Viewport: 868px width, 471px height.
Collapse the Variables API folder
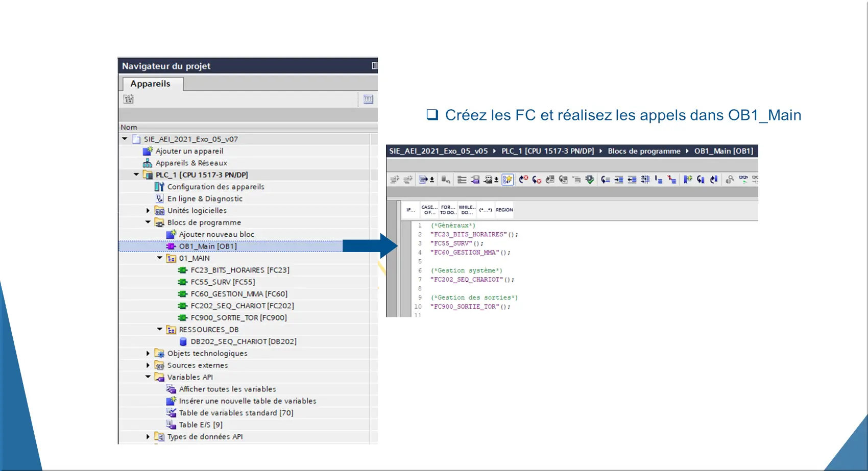148,377
